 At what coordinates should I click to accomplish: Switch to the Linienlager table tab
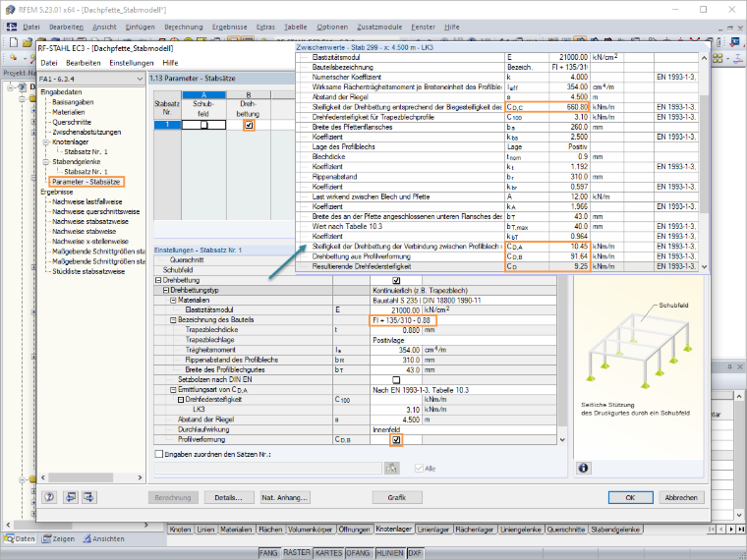point(433,529)
